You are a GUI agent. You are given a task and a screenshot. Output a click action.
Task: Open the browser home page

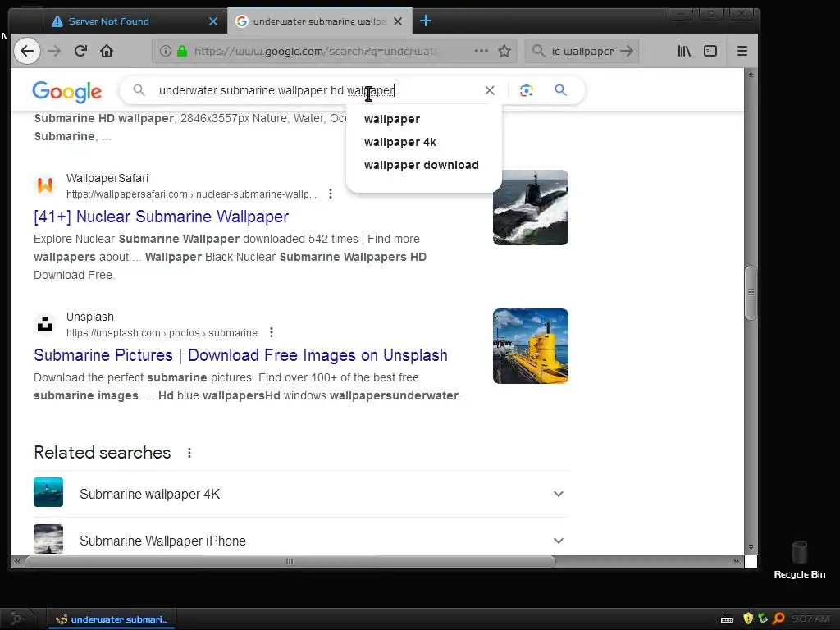tap(107, 51)
